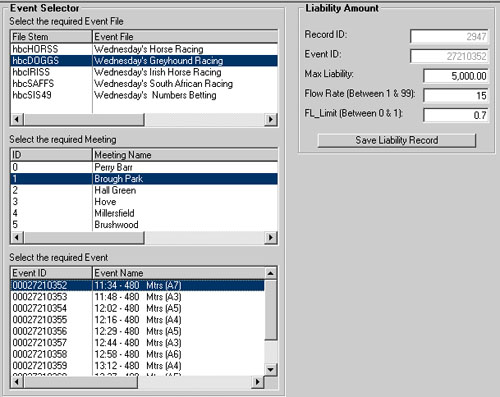500x397 pixels.
Task: Select the Brough Park meeting
Action: pyautogui.click(x=144, y=179)
